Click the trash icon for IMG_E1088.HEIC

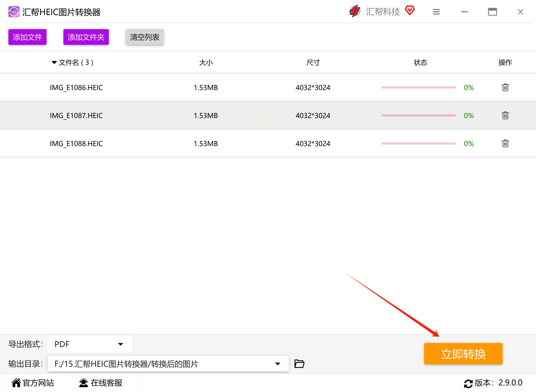pos(505,143)
